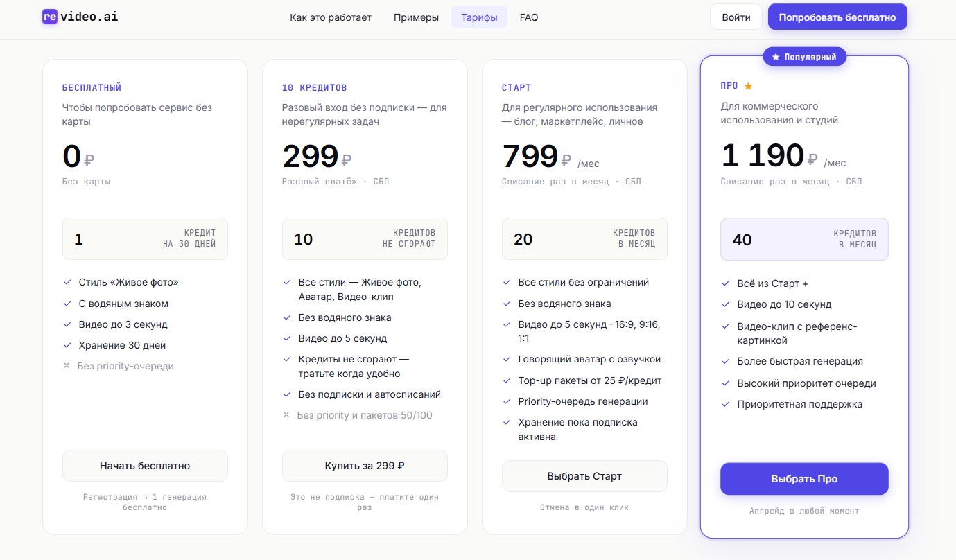Click the Популярный badge
This screenshot has height=560, width=956.
tap(805, 57)
